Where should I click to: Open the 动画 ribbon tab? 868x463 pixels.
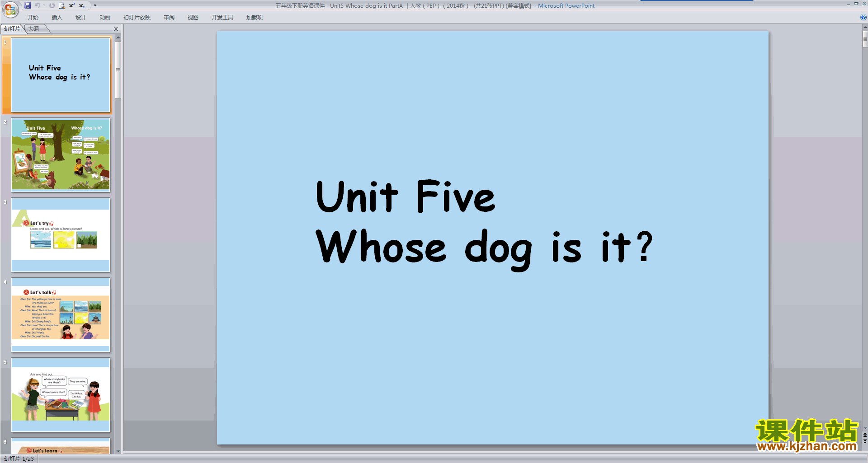tap(105, 18)
